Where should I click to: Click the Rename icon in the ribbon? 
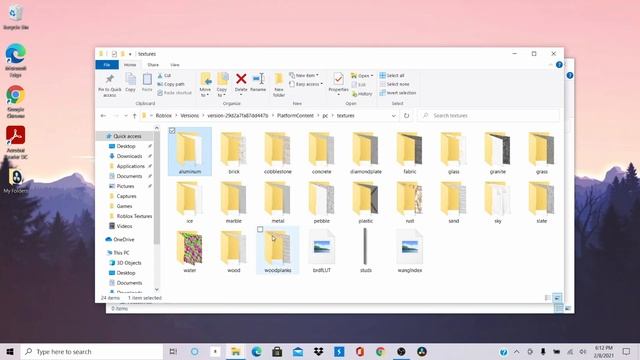(x=258, y=79)
